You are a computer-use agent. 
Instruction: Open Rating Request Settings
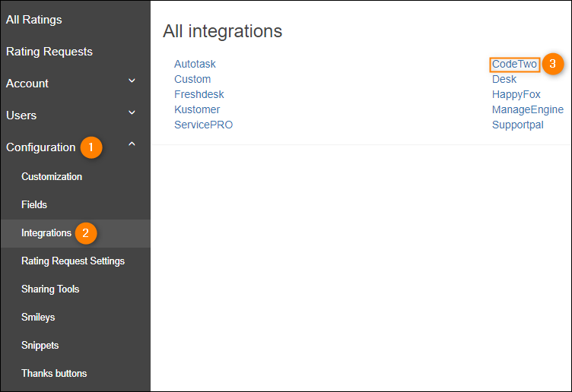tap(73, 261)
